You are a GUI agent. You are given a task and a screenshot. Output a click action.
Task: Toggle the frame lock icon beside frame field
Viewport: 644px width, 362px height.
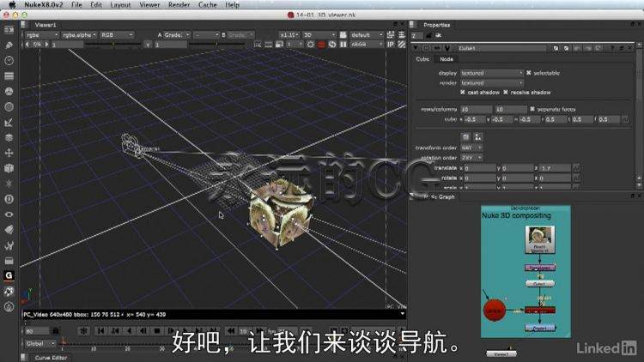(x=57, y=331)
